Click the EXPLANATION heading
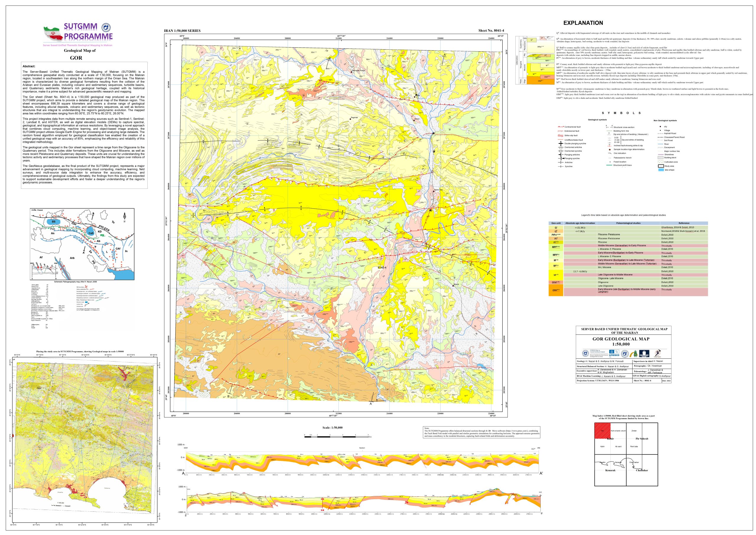This screenshot has width=756, height=535. click(583, 23)
